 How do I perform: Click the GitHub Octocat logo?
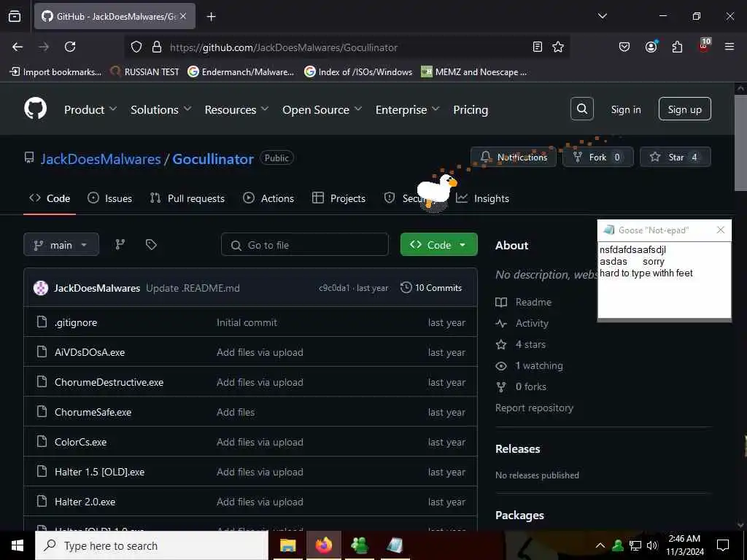coord(35,109)
